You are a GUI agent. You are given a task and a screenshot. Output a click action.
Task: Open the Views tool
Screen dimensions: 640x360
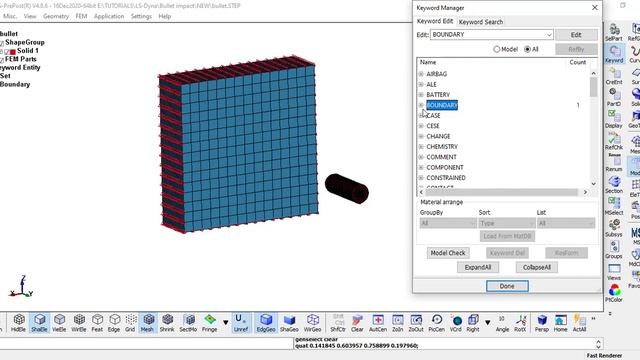coord(614,271)
